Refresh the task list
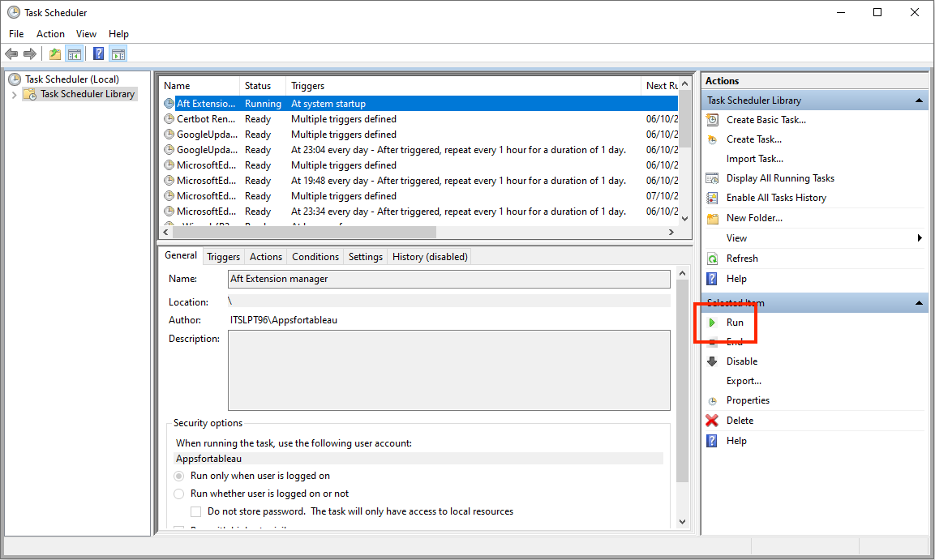This screenshot has height=560, width=935. click(741, 259)
